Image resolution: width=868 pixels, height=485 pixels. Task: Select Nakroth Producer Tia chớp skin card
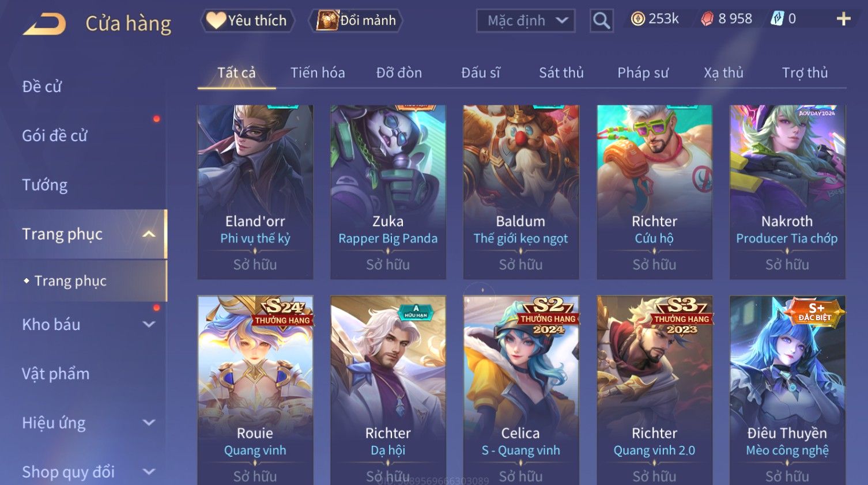pos(787,192)
